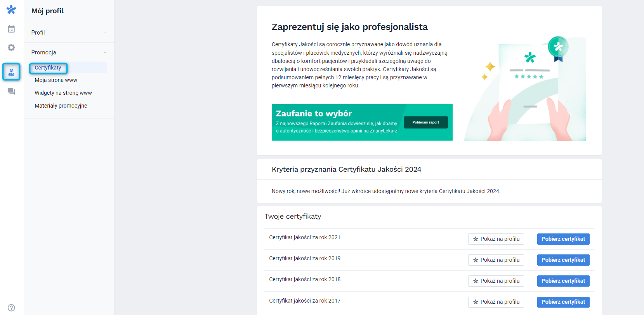Open the calendar icon in sidebar
This screenshot has height=315, width=644.
[x=11, y=28]
